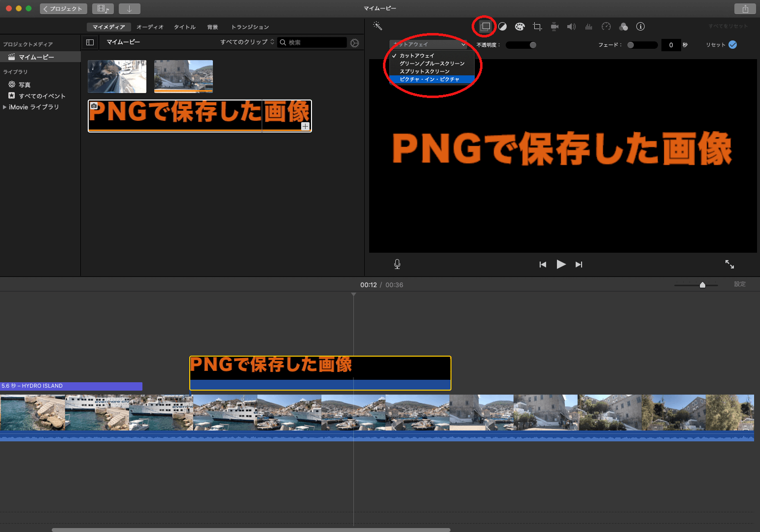Go back with the プロジェクト button

point(63,9)
